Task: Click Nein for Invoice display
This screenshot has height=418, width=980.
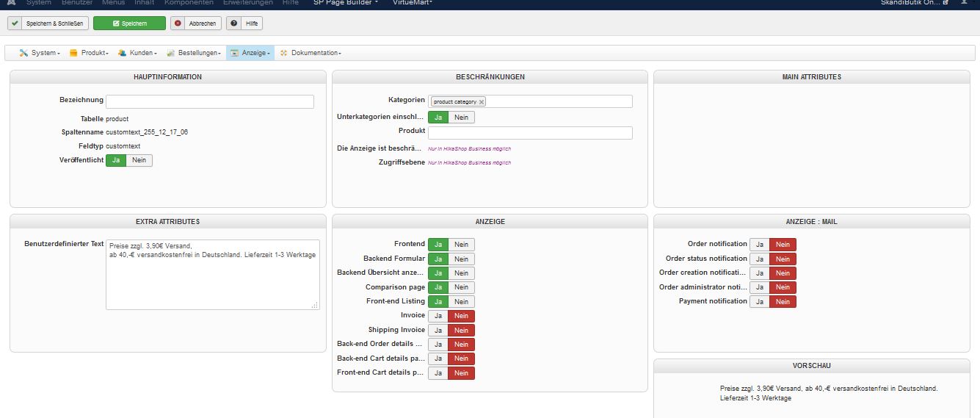Action: [462, 316]
